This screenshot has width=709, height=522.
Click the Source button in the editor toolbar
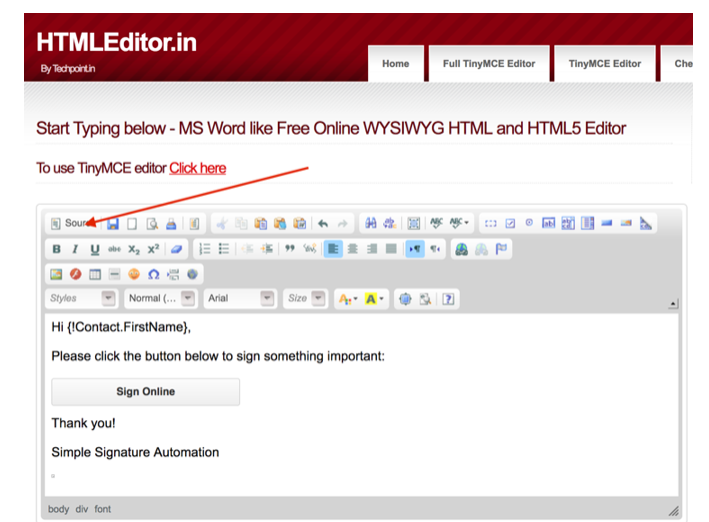(72, 223)
